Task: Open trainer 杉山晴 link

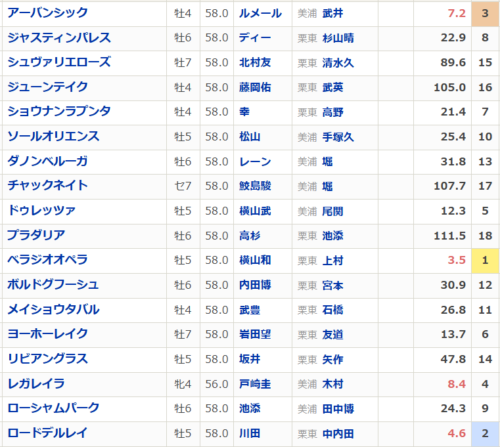Action: pos(338,38)
